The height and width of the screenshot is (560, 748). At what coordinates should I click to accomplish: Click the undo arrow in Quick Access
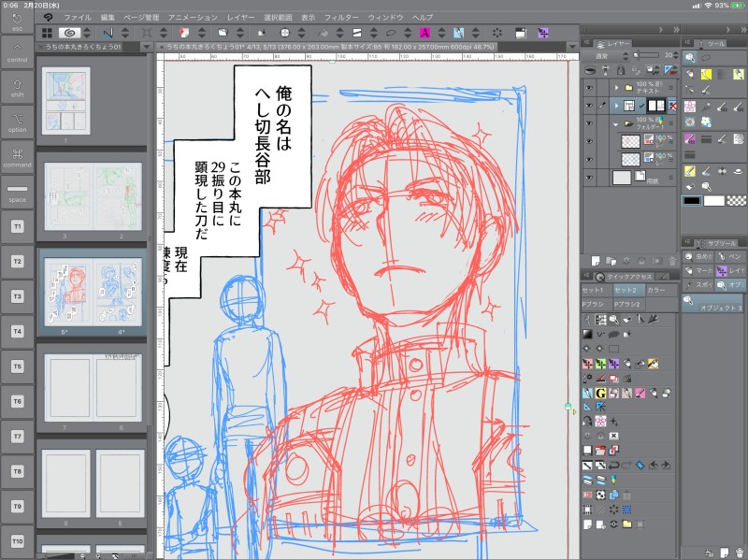pos(614,465)
